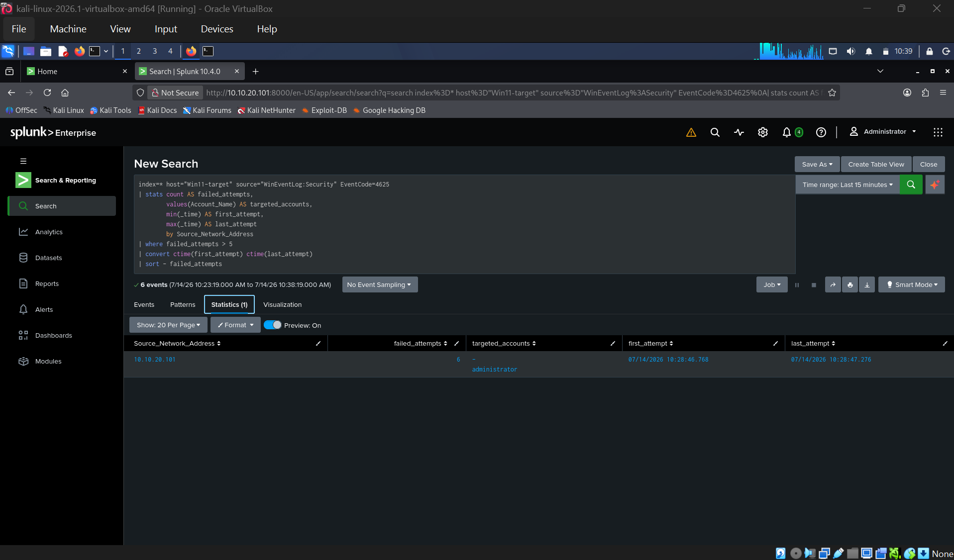Click inside the search query editor
Screen dimensions: 954x560
click(x=464, y=224)
